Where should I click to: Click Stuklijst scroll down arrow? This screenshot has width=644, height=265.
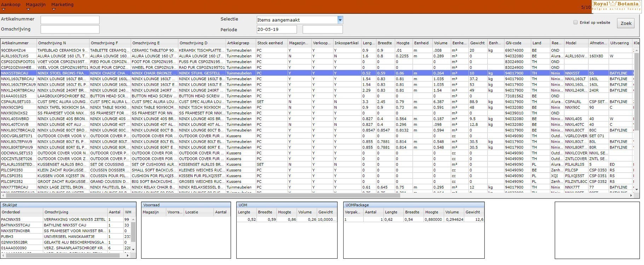pos(133,249)
